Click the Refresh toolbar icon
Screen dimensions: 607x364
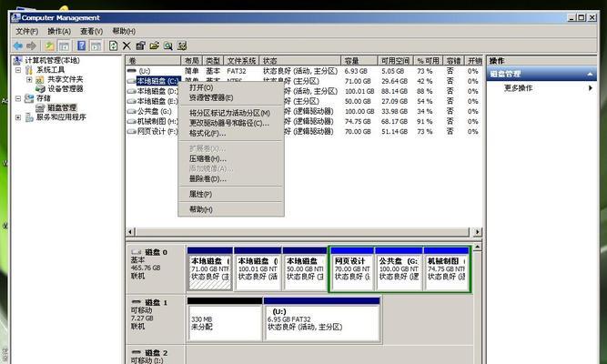pyautogui.click(x=113, y=45)
